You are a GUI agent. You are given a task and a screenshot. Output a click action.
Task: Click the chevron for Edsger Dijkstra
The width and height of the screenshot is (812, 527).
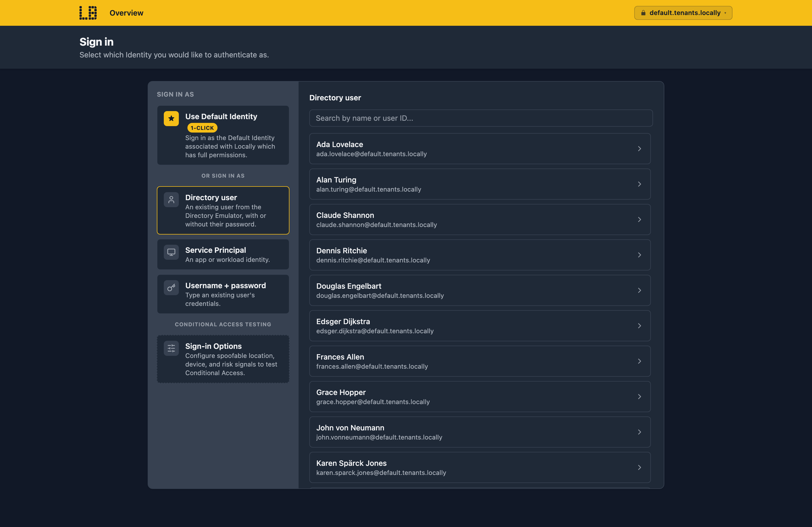pyautogui.click(x=639, y=326)
